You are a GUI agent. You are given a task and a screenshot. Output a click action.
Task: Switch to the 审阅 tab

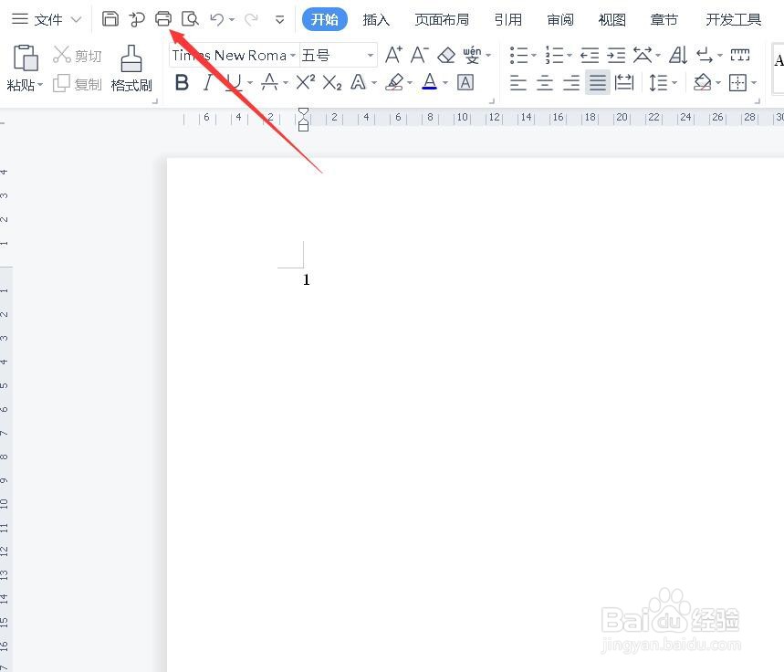pyautogui.click(x=560, y=19)
